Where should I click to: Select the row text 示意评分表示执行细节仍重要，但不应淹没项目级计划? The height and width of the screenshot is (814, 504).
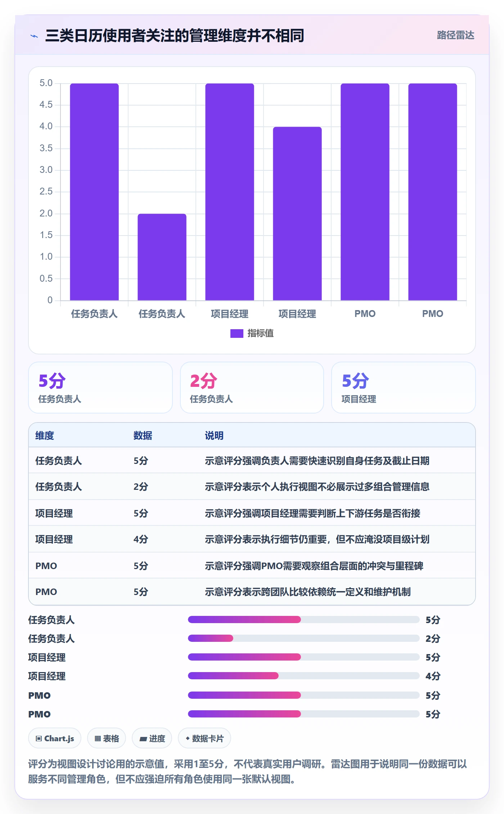317,539
